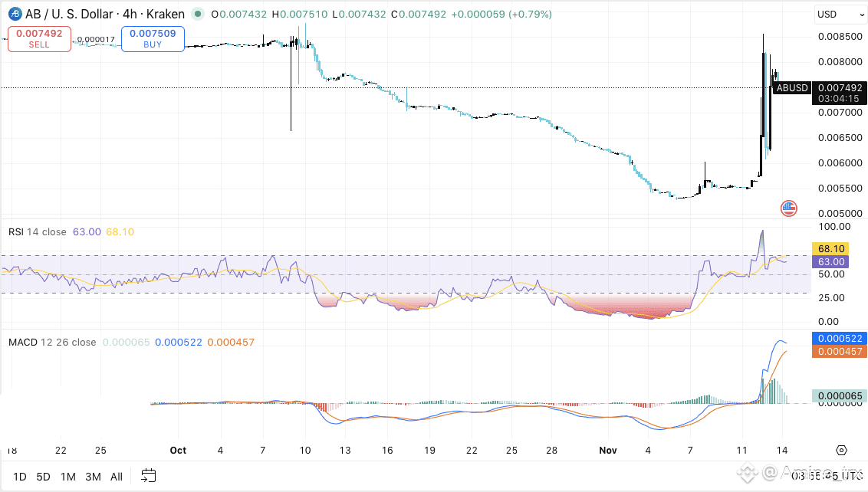Click the RSI 14 close indicator label
This screenshot has height=492, width=868.
37,232
